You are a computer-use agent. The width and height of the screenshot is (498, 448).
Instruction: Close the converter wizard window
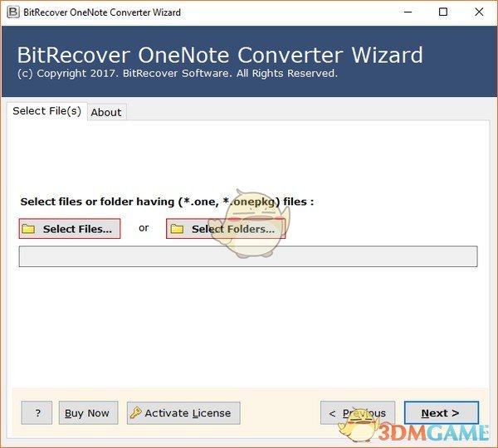tap(479, 12)
